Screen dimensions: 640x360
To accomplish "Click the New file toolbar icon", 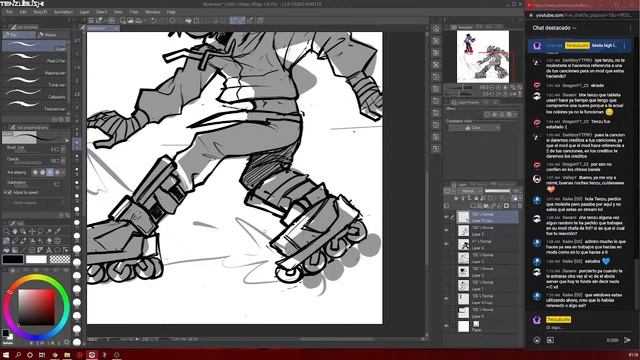I will pyautogui.click(x=123, y=20).
